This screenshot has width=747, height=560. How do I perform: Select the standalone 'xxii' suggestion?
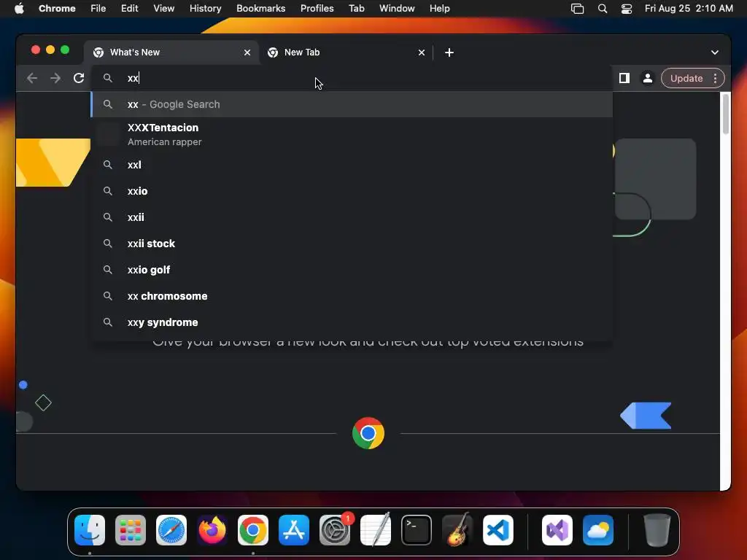(352, 217)
